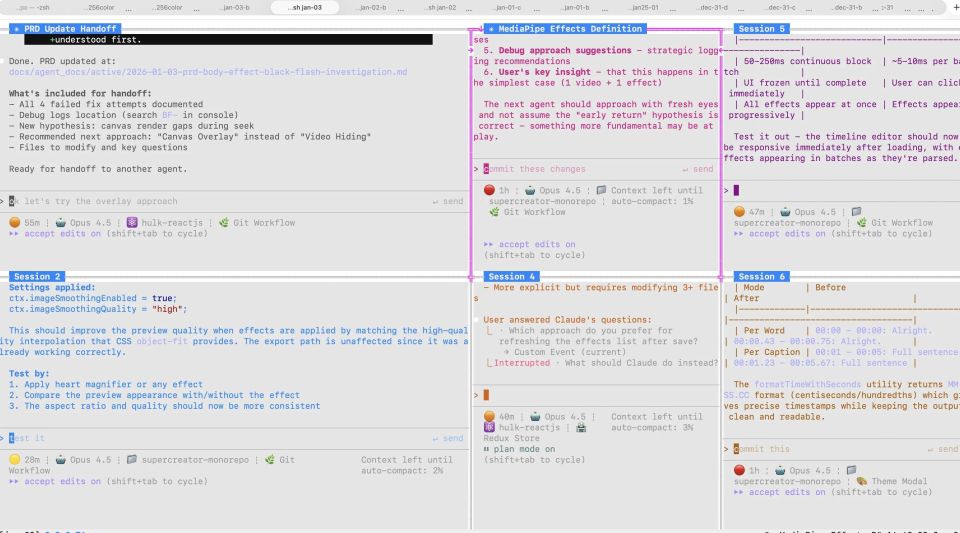
Task: Focus the test it prompt in Session 2
Action: click(233, 438)
